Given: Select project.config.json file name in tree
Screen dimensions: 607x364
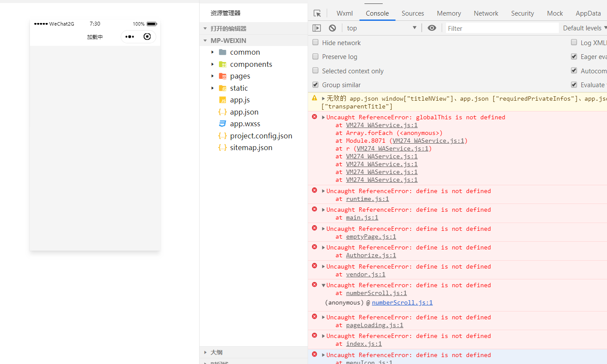Looking at the screenshot, I should (261, 136).
